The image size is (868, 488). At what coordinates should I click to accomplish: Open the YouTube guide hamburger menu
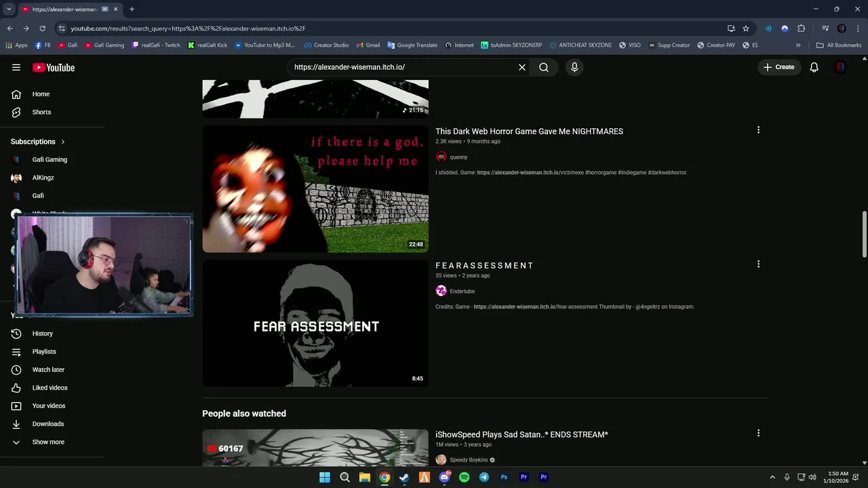tap(16, 67)
